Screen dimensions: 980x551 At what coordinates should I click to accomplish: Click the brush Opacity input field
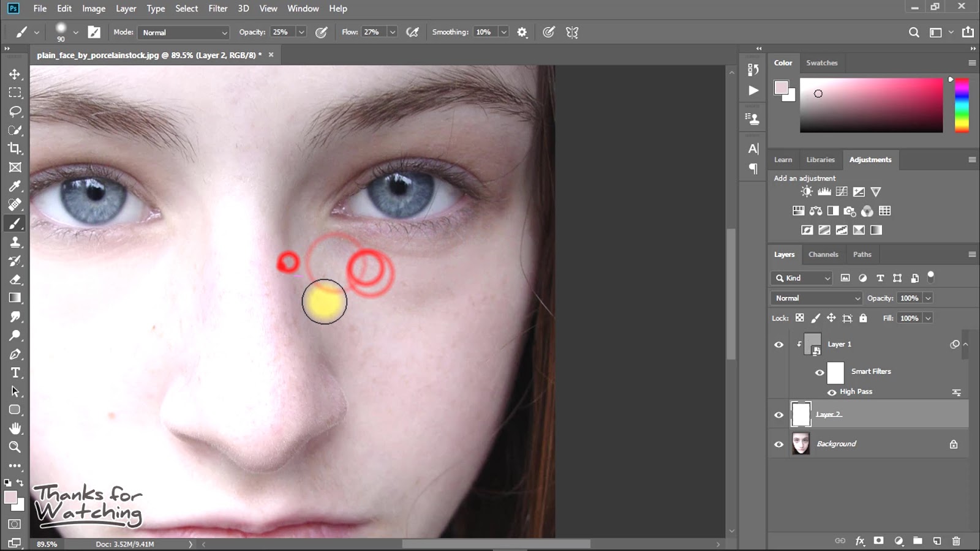pos(282,32)
